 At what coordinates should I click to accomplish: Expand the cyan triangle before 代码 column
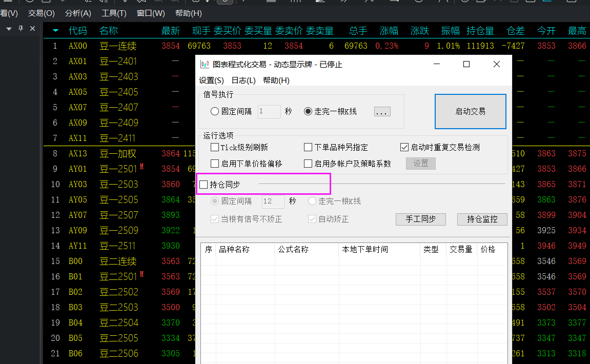point(55,31)
